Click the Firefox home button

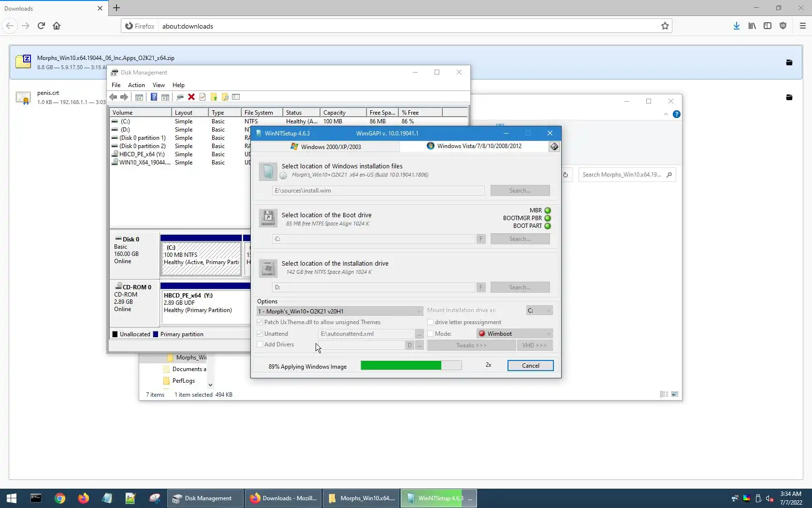[57, 26]
